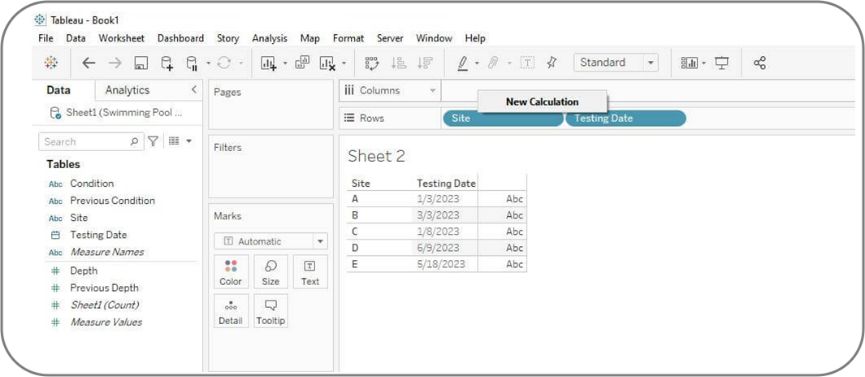Click the Search fields input box
The width and height of the screenshot is (865, 377).
point(91,141)
